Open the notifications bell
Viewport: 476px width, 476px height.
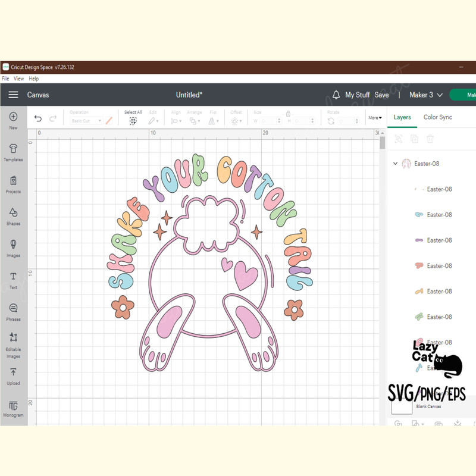click(337, 95)
